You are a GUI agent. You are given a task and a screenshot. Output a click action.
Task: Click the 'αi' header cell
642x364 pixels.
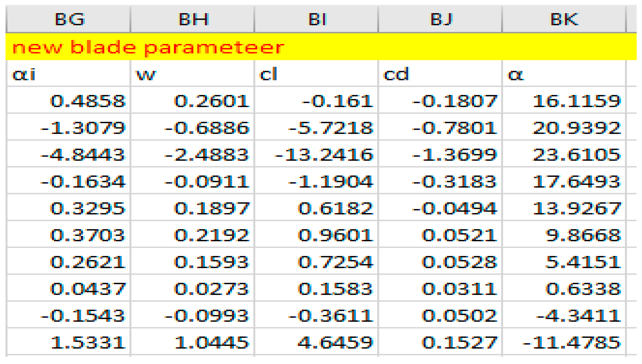pos(68,74)
